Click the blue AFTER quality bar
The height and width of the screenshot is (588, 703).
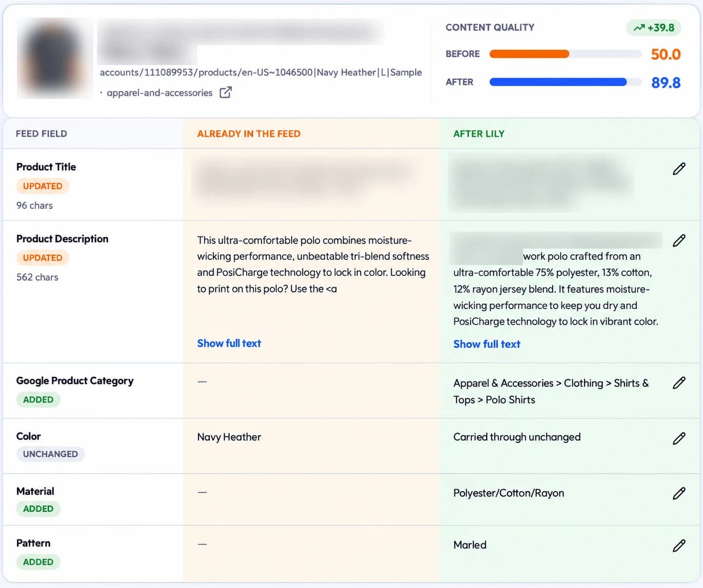558,82
